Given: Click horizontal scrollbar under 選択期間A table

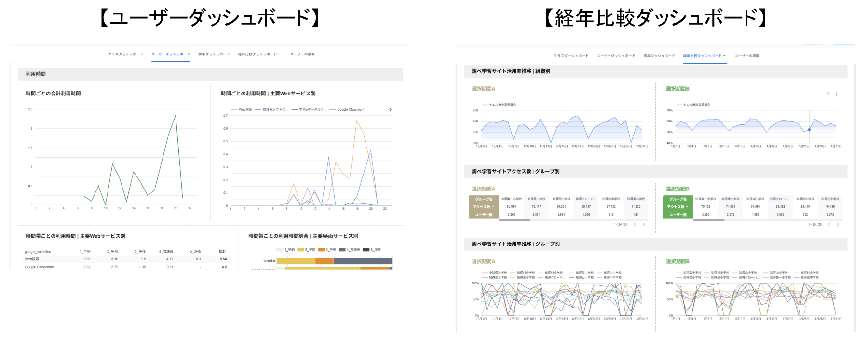Looking at the screenshot, I should pyautogui.click(x=515, y=220).
